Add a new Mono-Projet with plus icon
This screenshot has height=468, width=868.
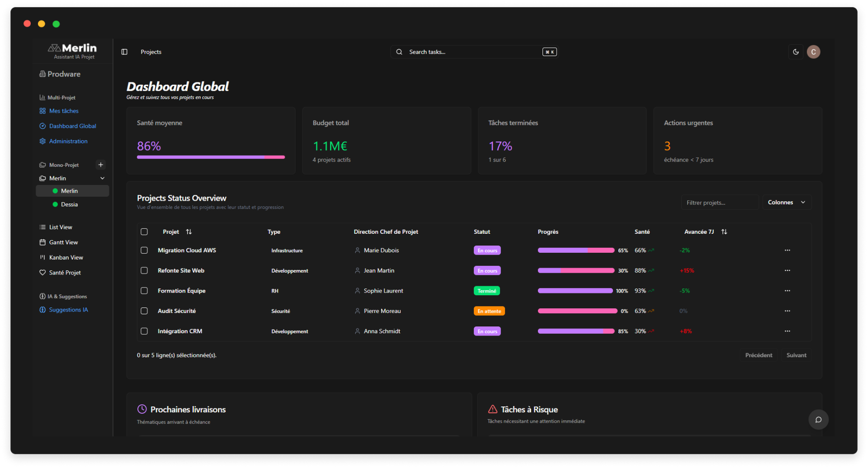pyautogui.click(x=101, y=165)
